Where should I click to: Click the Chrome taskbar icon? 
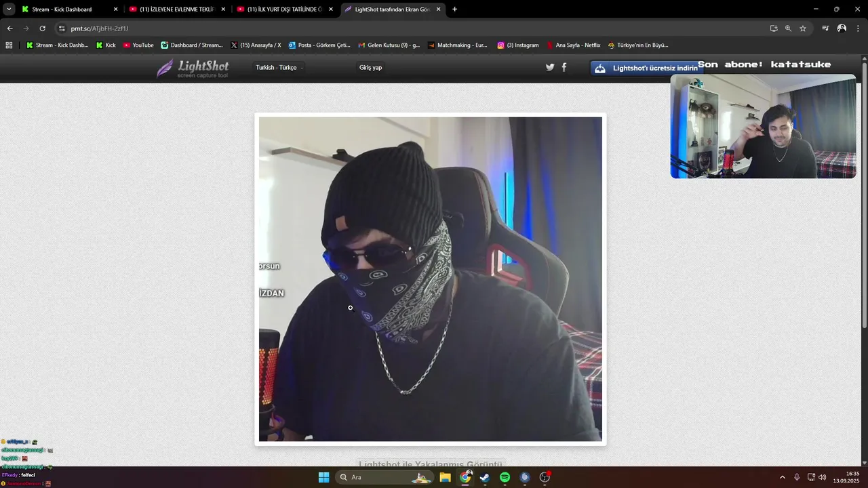(x=465, y=477)
